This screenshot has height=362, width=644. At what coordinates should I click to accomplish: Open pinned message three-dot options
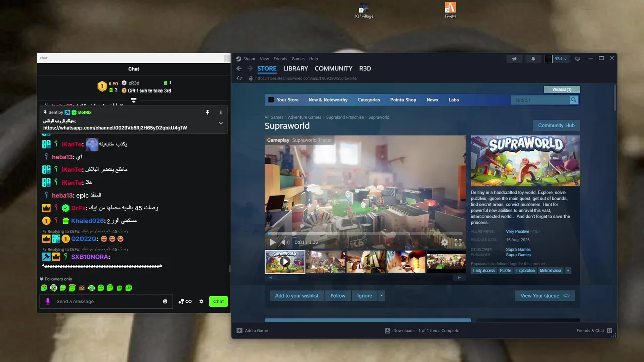221,112
